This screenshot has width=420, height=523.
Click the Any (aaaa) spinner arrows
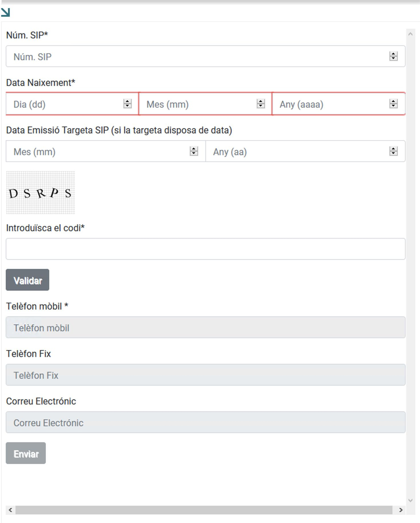(x=393, y=104)
